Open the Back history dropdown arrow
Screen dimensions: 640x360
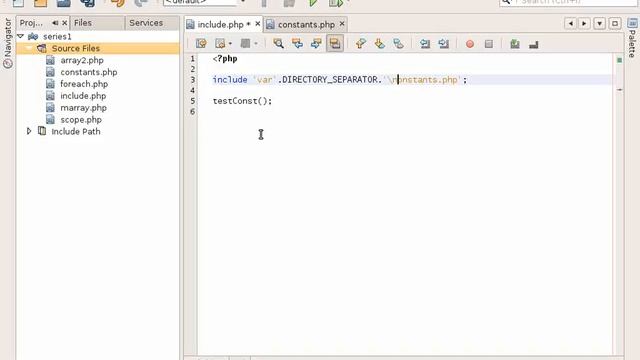tap(231, 44)
